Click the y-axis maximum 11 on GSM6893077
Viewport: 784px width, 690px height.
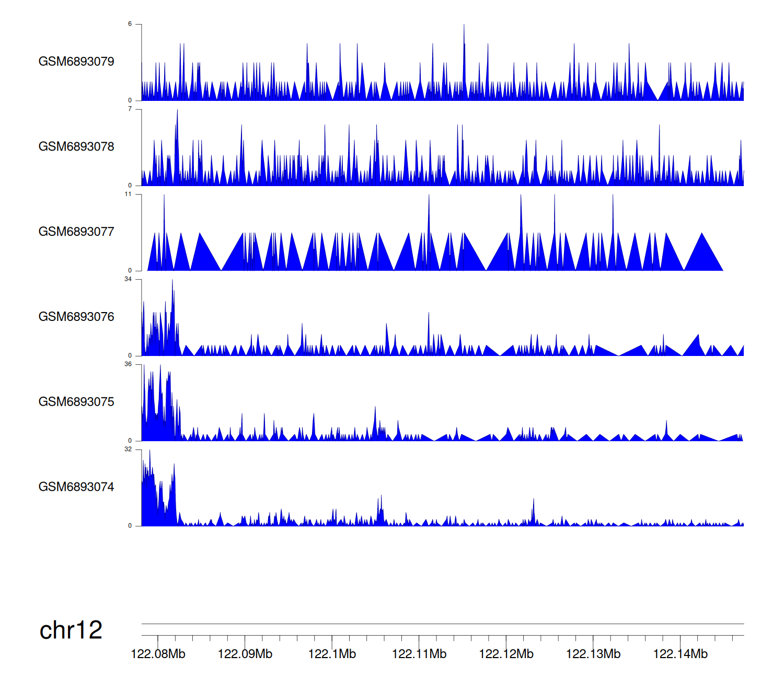128,194
